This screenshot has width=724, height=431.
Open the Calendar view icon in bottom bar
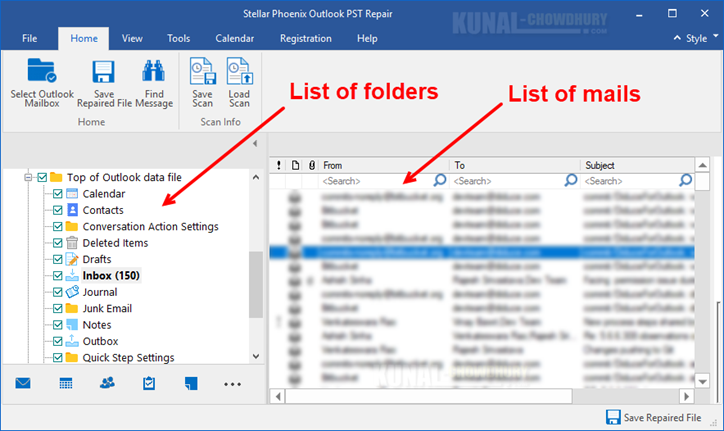[66, 383]
